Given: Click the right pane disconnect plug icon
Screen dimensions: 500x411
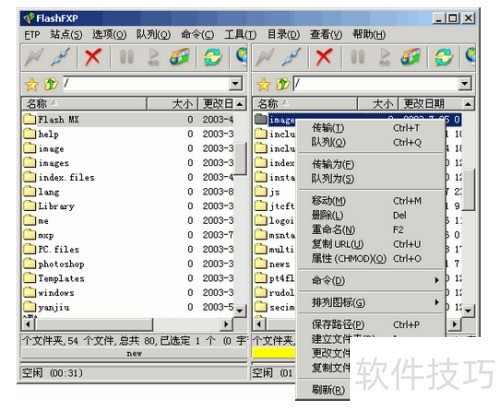Looking at the screenshot, I should click(292, 57).
